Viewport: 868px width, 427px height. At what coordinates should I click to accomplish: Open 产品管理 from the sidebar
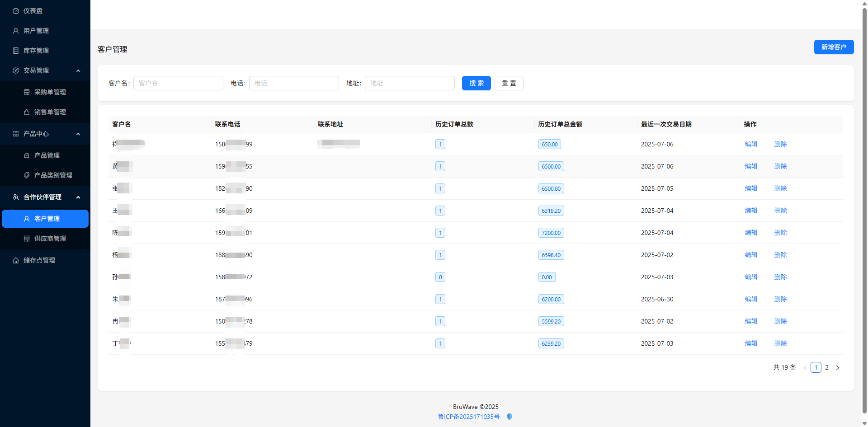47,155
